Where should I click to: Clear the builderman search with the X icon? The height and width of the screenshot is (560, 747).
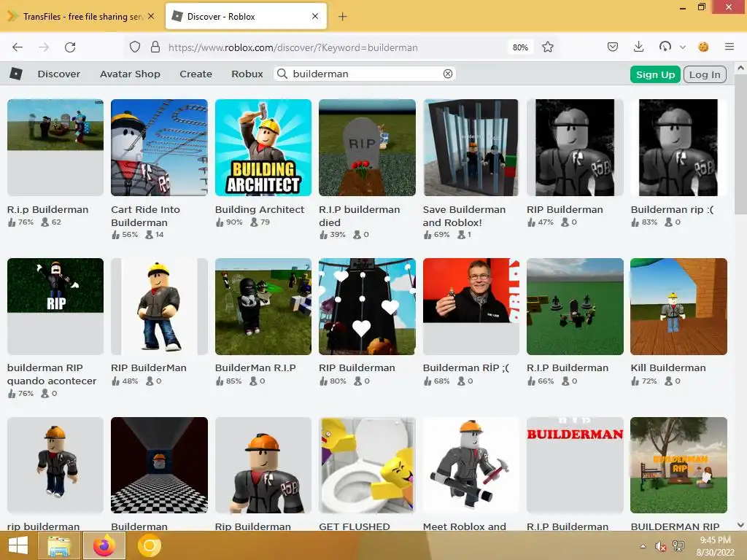448,74
